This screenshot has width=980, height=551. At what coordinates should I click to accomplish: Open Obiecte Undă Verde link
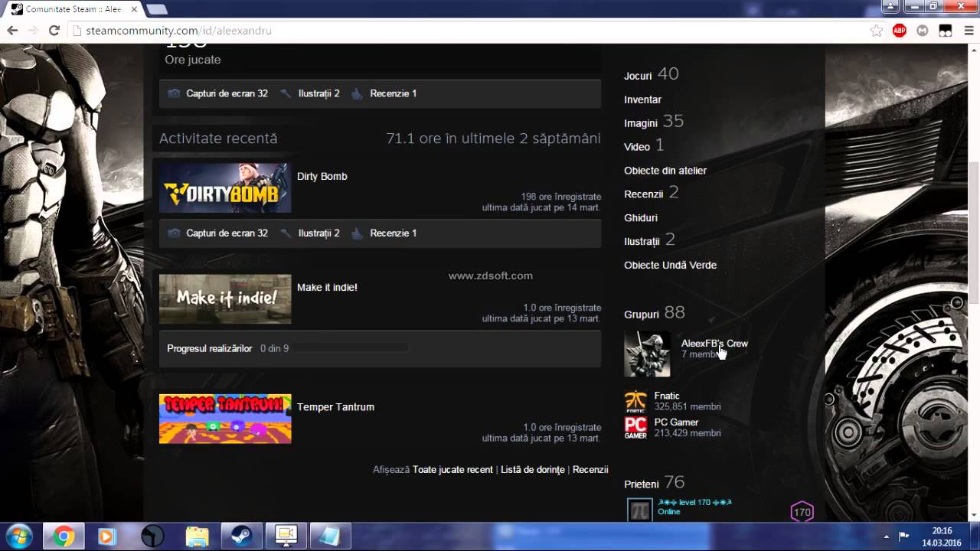[x=670, y=265]
